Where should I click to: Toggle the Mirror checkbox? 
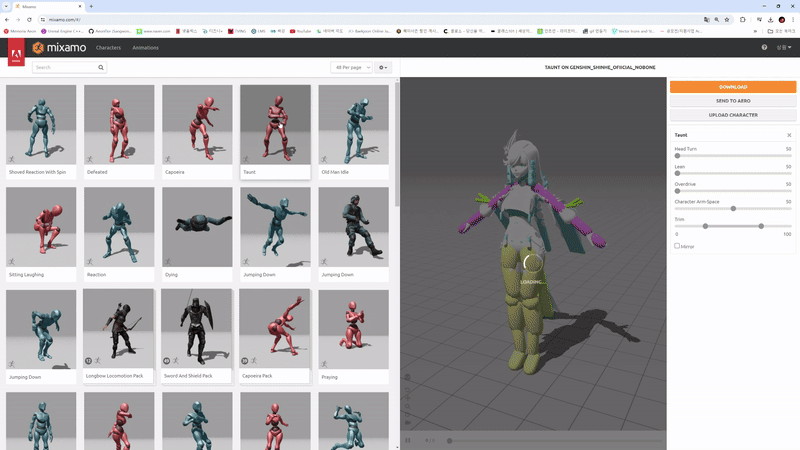click(677, 246)
